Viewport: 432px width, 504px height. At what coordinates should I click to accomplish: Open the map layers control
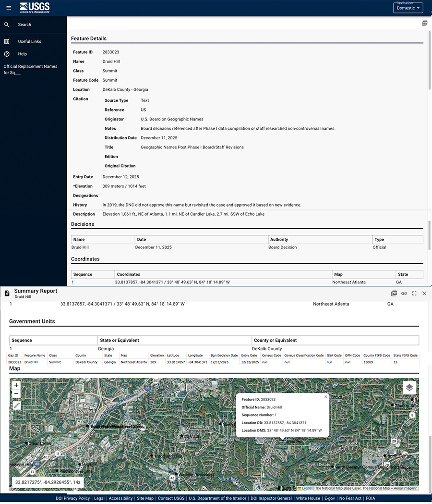[409, 387]
